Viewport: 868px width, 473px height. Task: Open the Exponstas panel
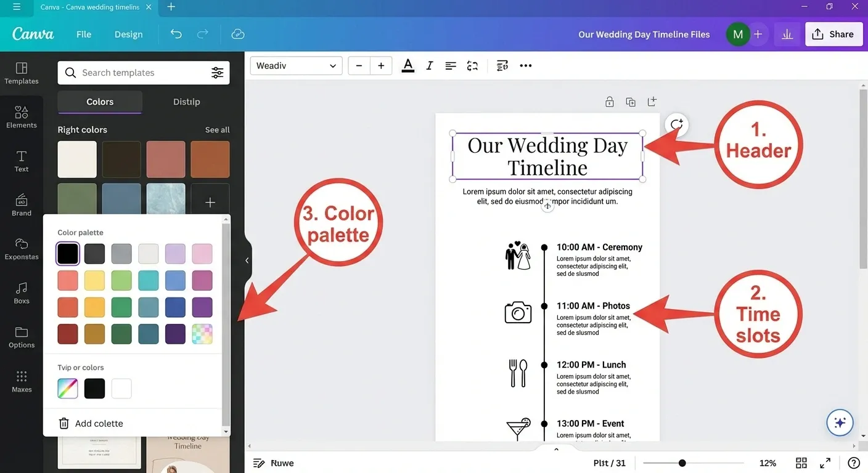pyautogui.click(x=22, y=249)
